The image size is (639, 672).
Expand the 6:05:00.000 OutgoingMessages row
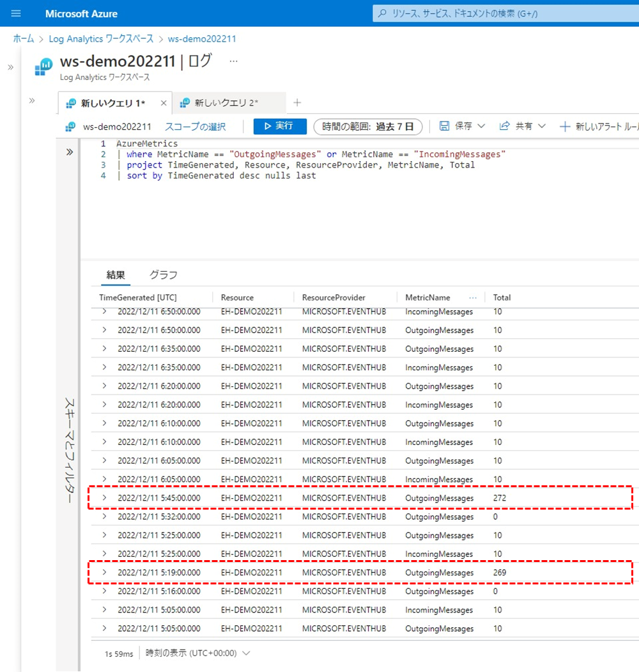(x=105, y=460)
